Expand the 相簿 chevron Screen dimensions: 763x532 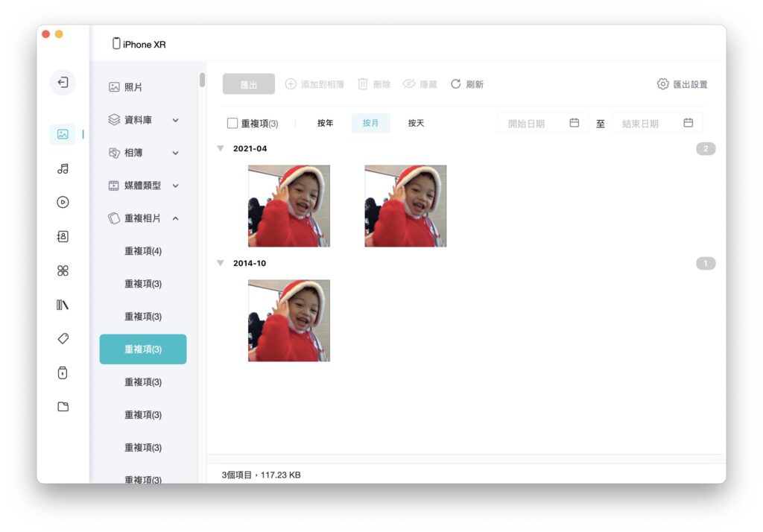(x=176, y=153)
